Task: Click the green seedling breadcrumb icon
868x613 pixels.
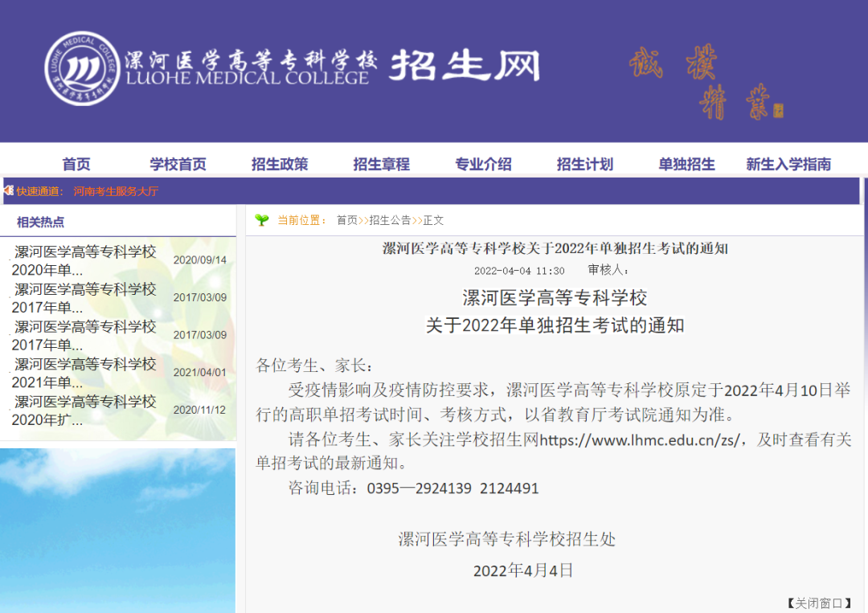Action: pyautogui.click(x=261, y=219)
